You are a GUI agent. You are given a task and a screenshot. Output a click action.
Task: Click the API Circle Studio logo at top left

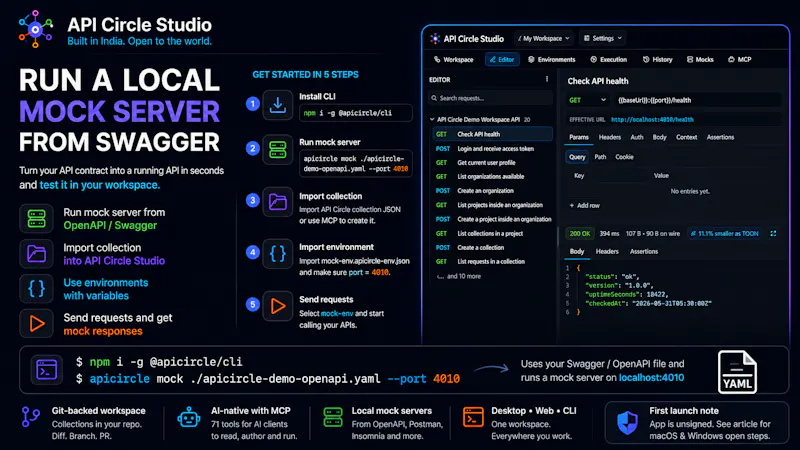coord(35,30)
